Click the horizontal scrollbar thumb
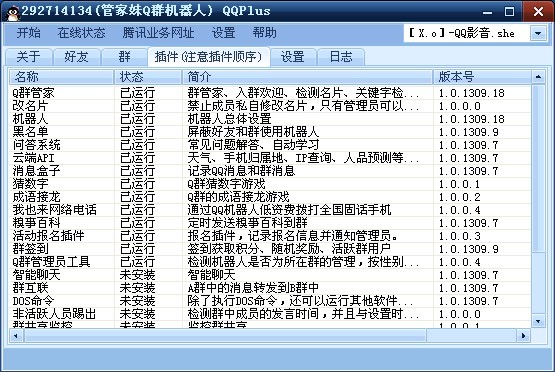 225,336
